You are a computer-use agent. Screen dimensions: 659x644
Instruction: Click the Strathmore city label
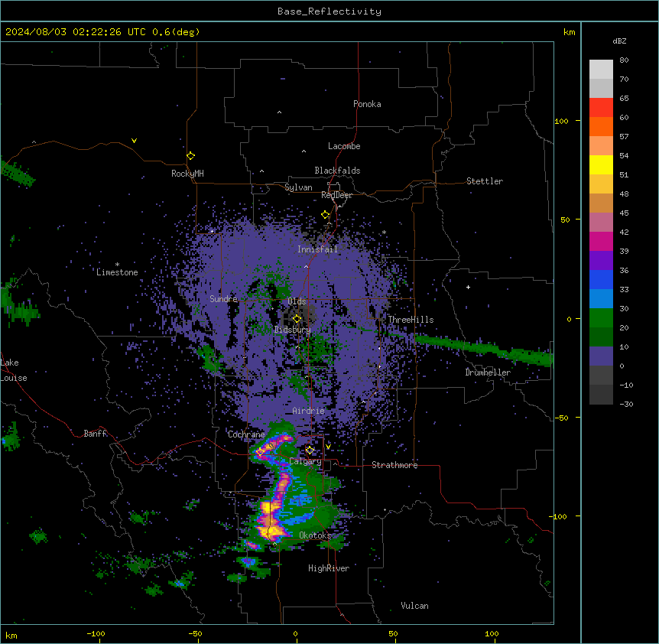pyautogui.click(x=394, y=465)
